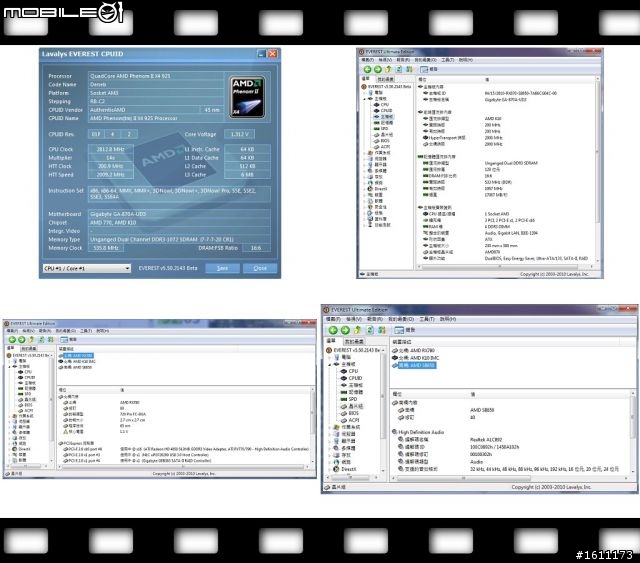
Task: Click highlighted AMD SB850 entry in bottom-right window
Action: [x=417, y=365]
